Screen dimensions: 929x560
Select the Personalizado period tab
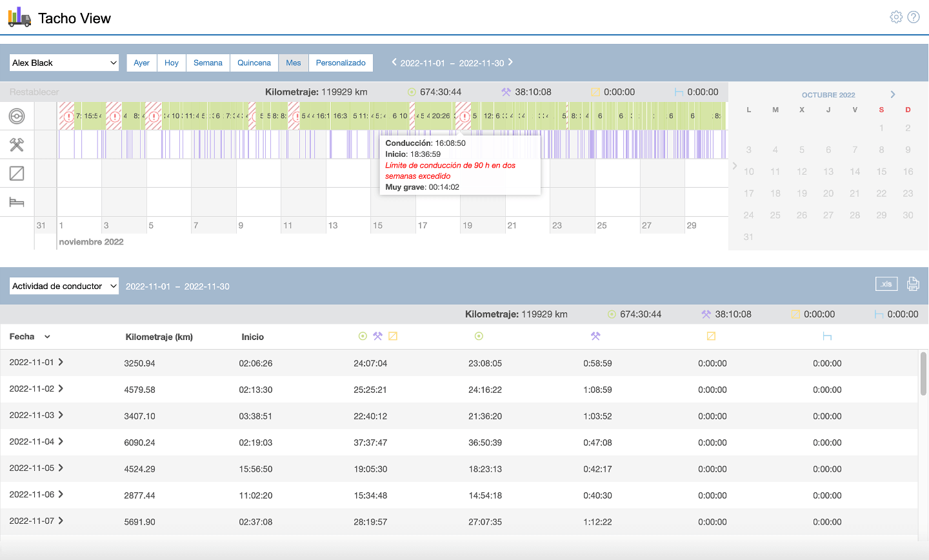click(x=341, y=63)
